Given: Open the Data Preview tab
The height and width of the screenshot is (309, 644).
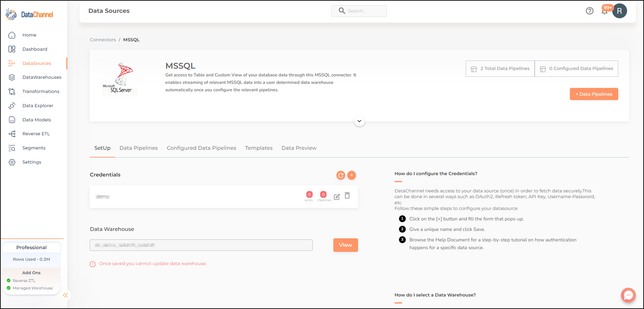Looking at the screenshot, I should coord(299,148).
